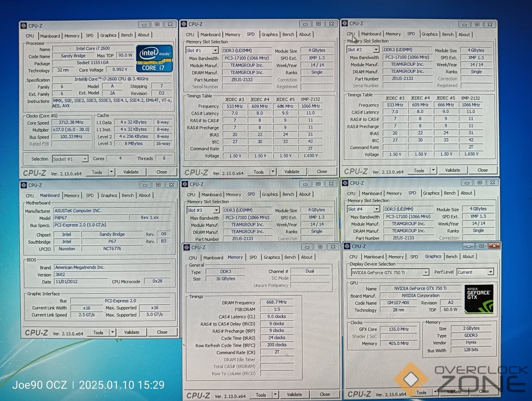Click Close in the Memory timings window
The image size is (532, 401).
[325, 394]
